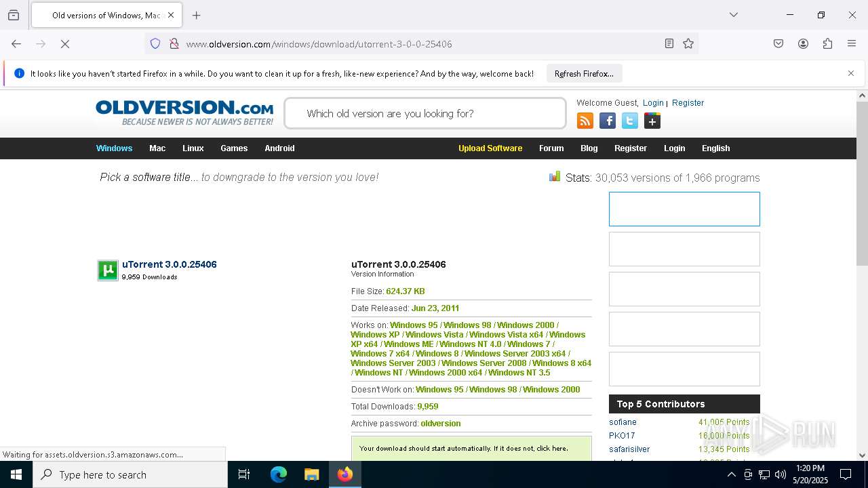
Task: Open the extensions puzzle icon
Action: pos(827,43)
